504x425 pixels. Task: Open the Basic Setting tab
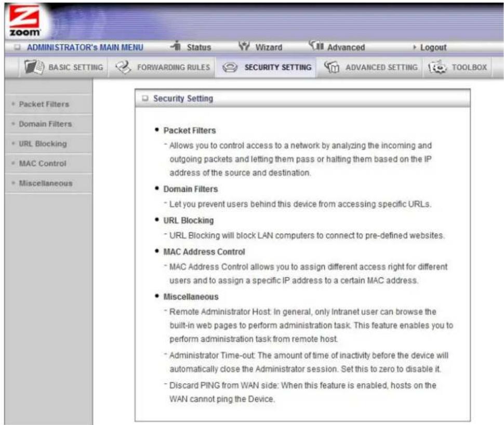pos(63,67)
